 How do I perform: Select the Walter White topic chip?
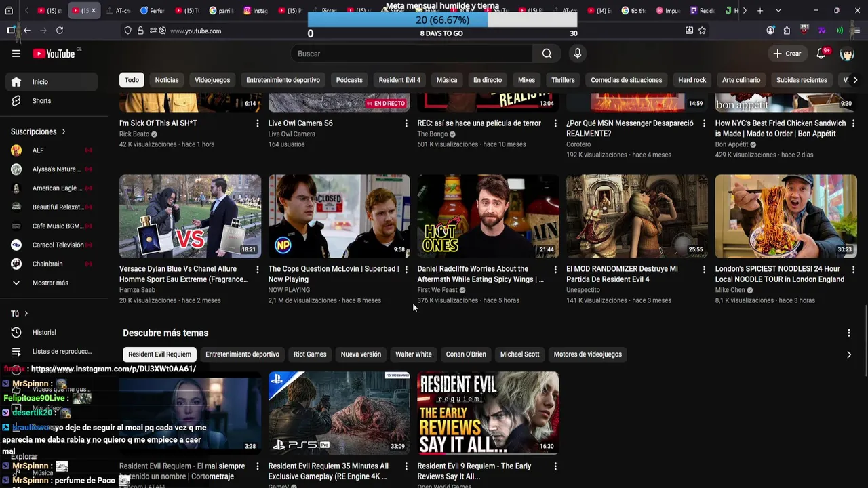pyautogui.click(x=414, y=354)
